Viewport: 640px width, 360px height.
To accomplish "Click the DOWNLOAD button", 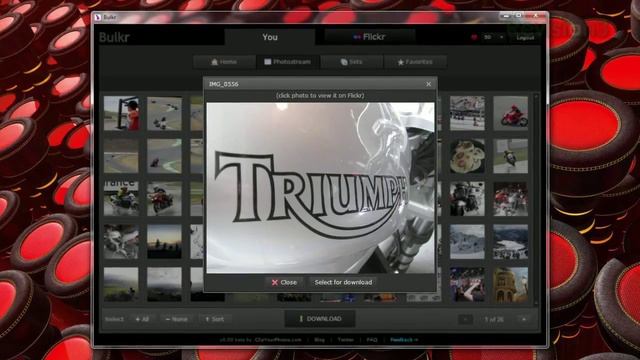I will (320, 319).
